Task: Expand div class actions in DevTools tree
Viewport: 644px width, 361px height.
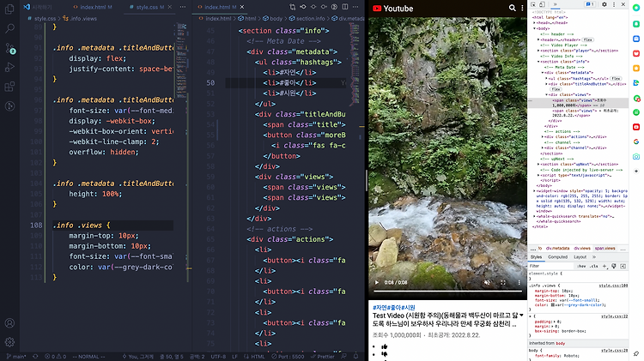Action: pyautogui.click(x=542, y=137)
